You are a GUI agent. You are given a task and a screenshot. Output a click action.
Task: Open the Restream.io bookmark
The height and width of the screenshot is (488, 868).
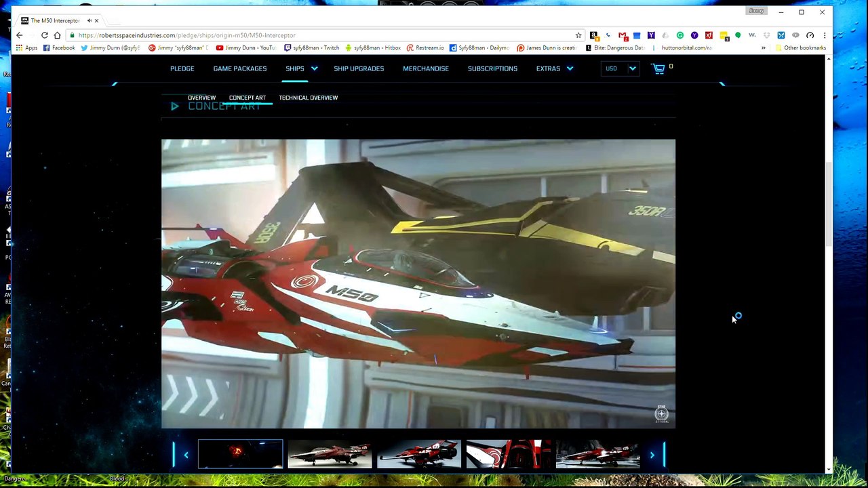click(x=425, y=48)
